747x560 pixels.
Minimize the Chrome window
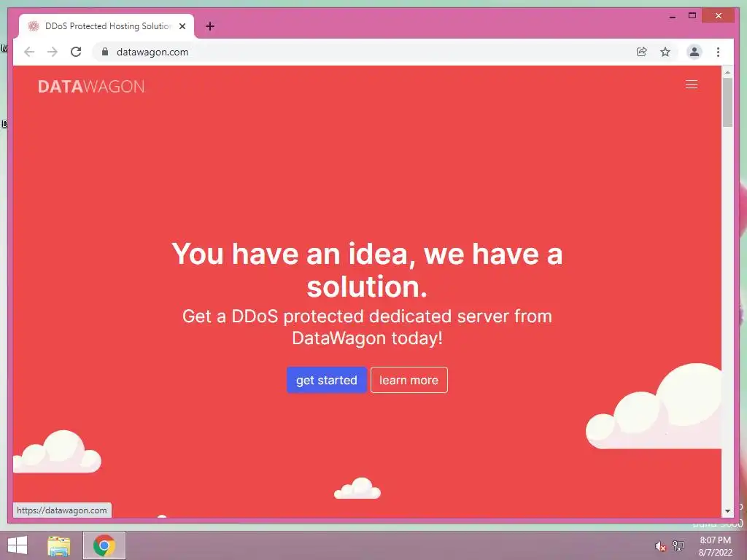[672, 16]
